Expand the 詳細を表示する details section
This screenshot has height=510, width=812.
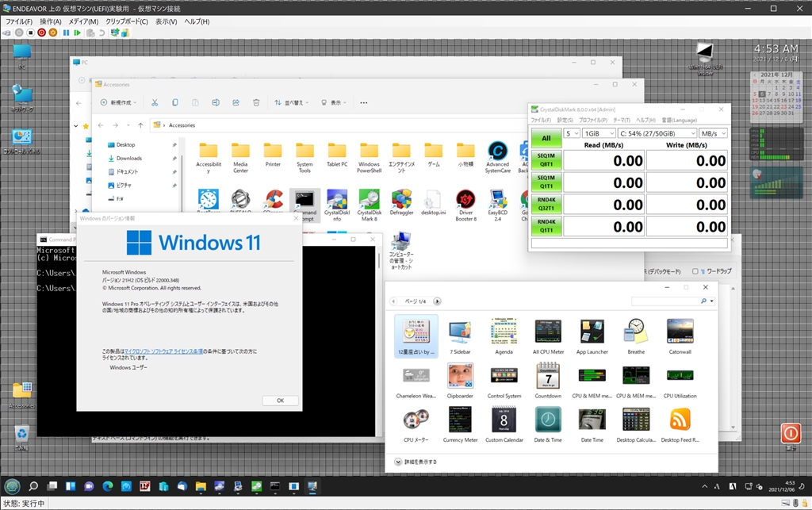click(x=398, y=462)
